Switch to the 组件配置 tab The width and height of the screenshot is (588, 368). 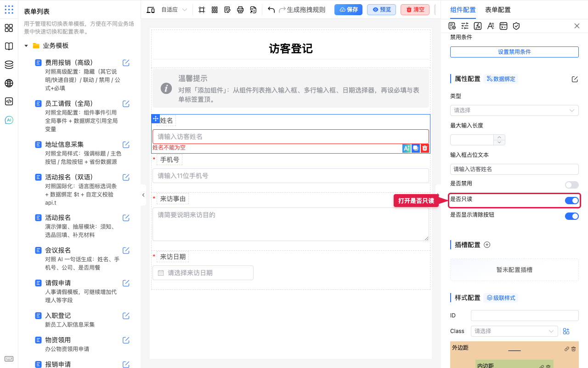[463, 10]
